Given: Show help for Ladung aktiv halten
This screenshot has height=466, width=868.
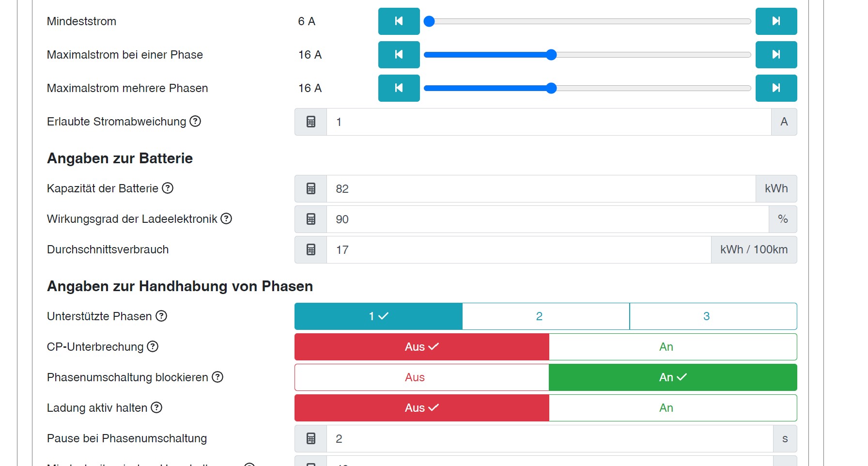Looking at the screenshot, I should point(156,407).
